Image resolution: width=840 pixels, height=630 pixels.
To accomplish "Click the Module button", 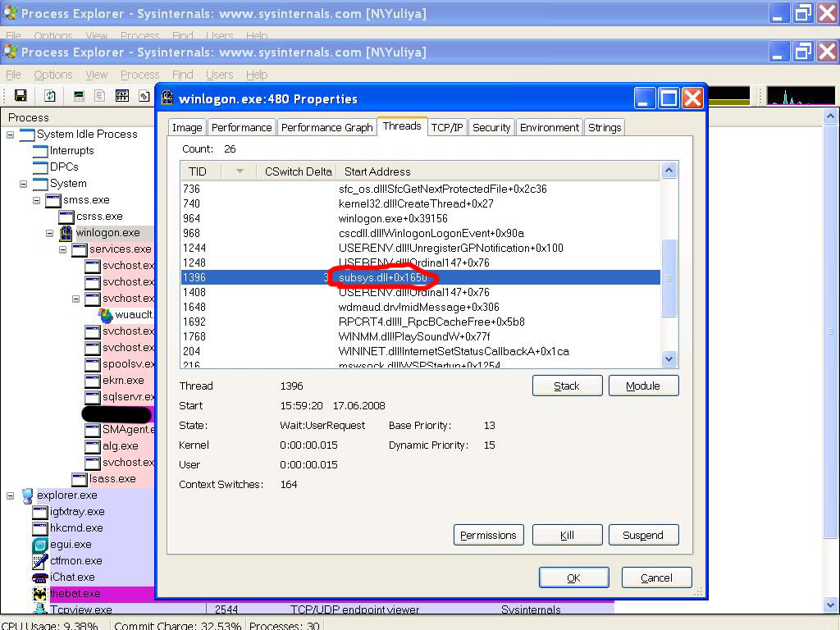I will pyautogui.click(x=643, y=386).
